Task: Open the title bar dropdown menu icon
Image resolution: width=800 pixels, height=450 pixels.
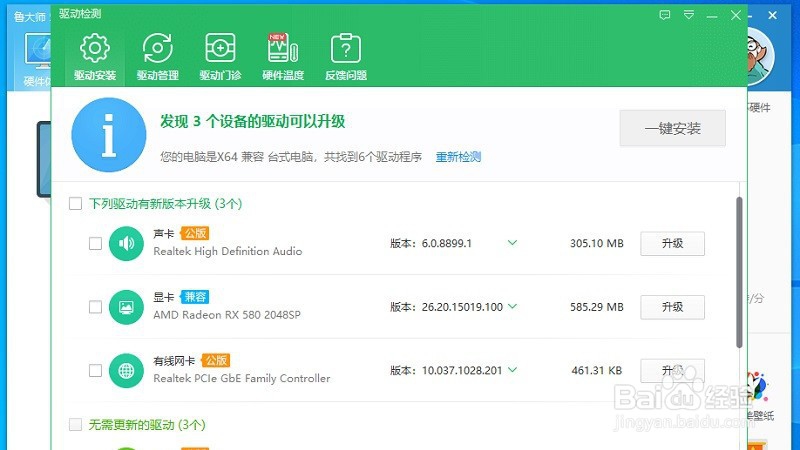Action: pos(689,15)
